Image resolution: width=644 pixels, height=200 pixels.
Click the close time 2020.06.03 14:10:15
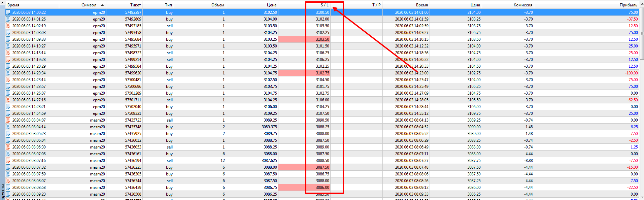[412, 39]
